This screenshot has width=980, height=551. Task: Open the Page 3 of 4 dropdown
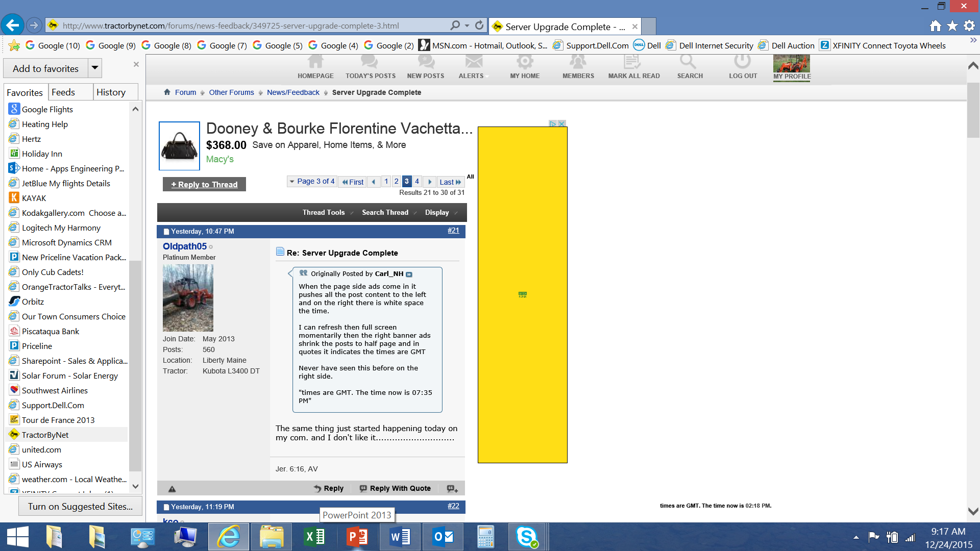pyautogui.click(x=312, y=182)
